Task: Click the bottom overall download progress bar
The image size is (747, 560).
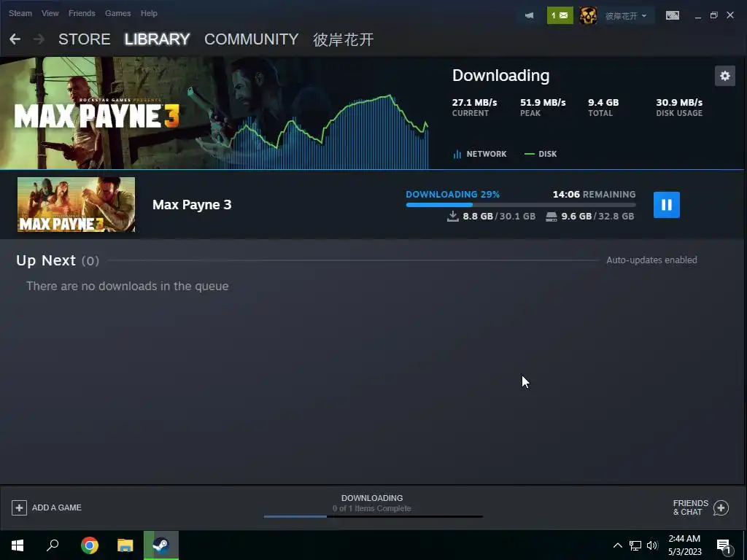Action: (373, 516)
